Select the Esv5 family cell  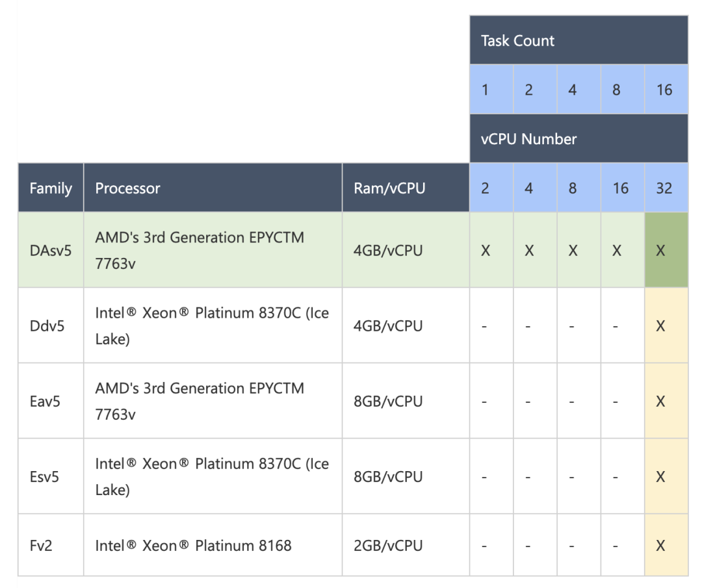[51, 476]
